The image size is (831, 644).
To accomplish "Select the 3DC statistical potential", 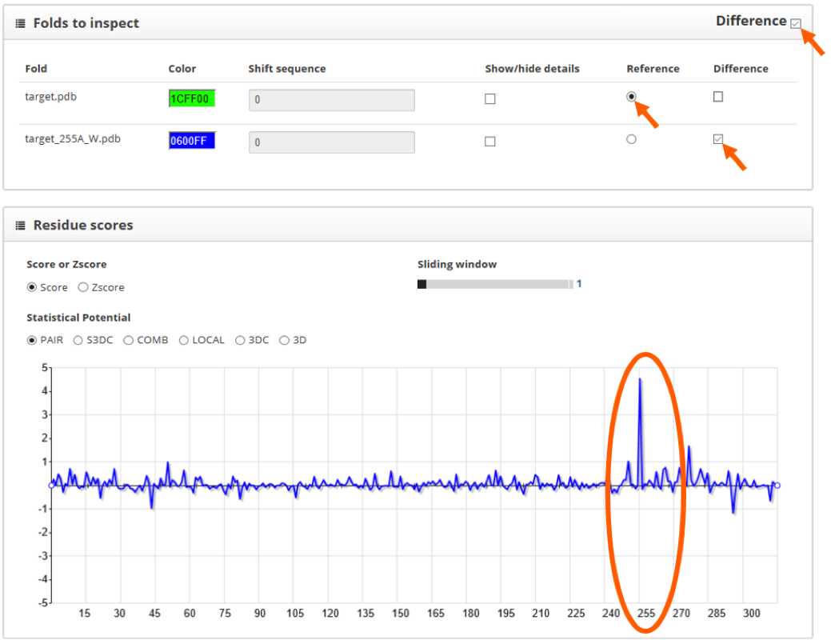I will click(240, 340).
